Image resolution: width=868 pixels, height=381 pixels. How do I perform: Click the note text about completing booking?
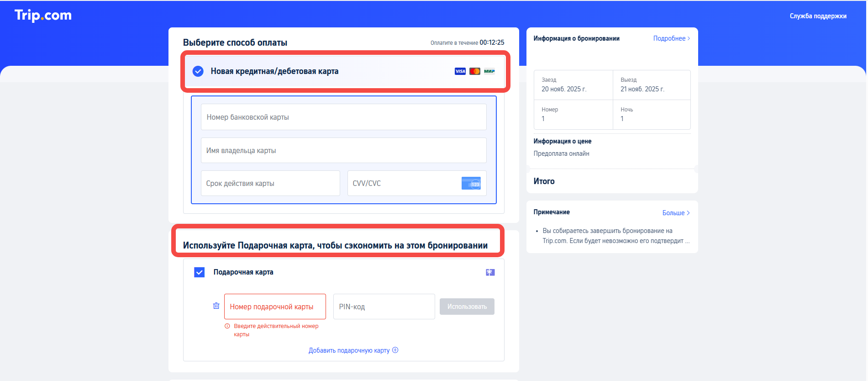click(616, 236)
